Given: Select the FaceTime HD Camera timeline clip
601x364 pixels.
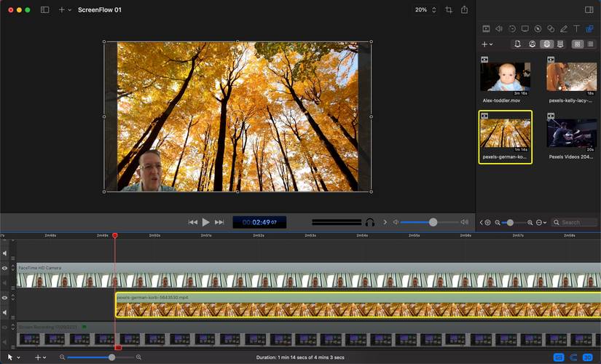Looking at the screenshot, I should [309, 275].
